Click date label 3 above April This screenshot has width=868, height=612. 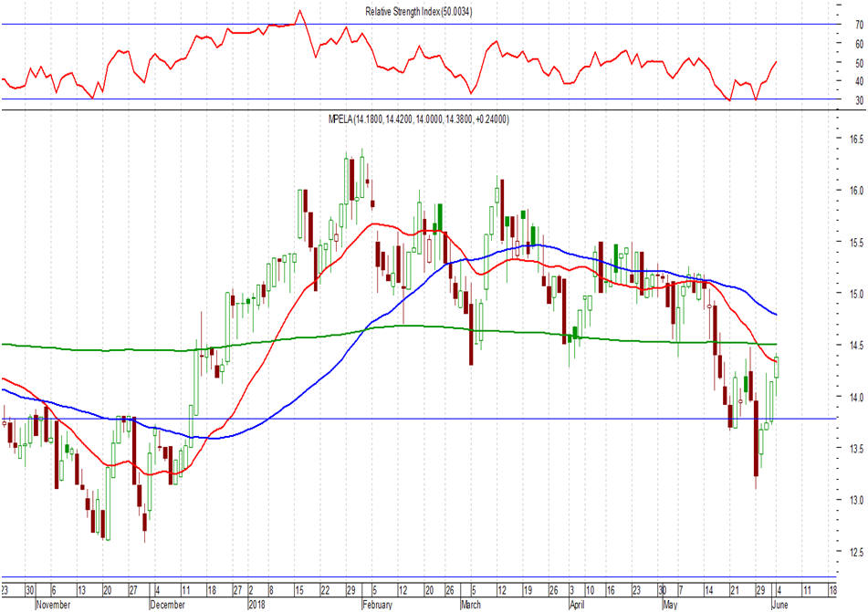click(x=572, y=590)
